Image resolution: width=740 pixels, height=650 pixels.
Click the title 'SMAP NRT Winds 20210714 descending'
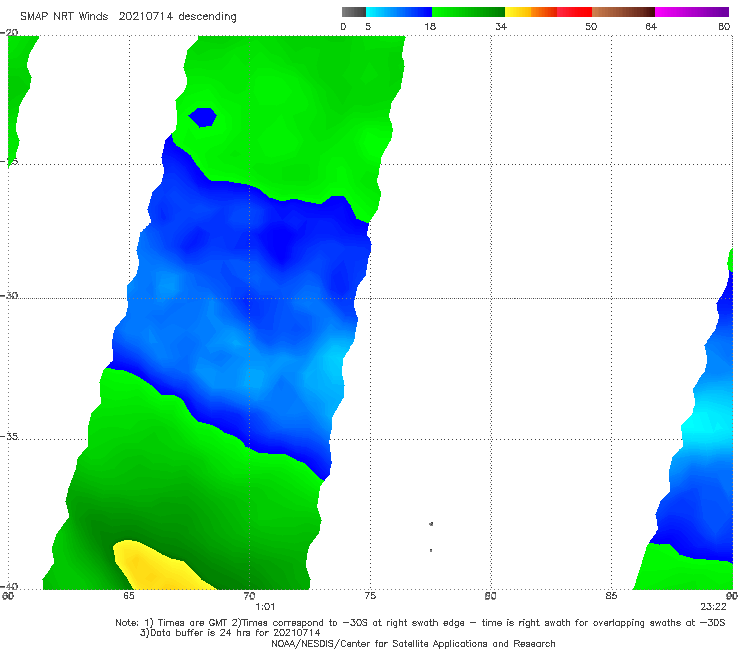[128, 17]
